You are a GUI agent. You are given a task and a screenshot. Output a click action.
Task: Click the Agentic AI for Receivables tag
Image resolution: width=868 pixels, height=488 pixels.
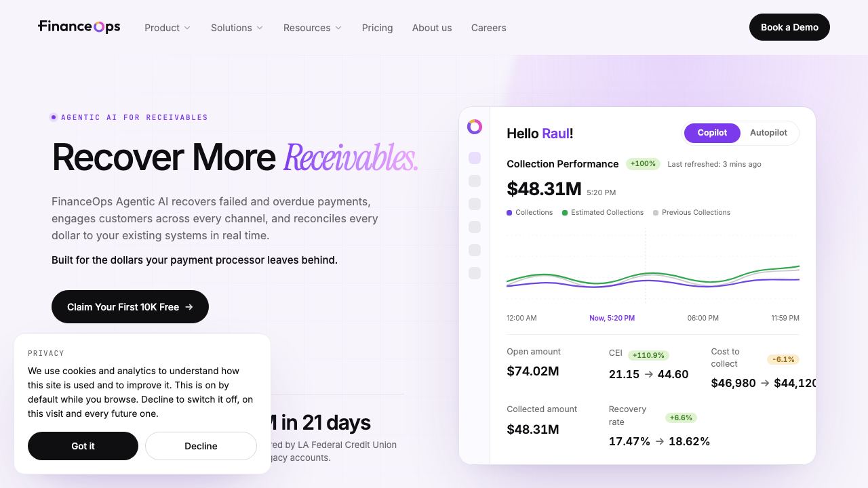pos(130,117)
